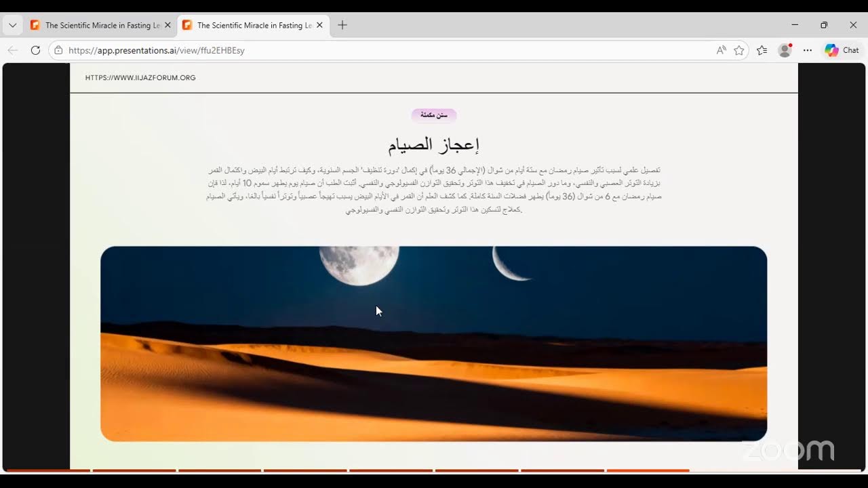Viewport: 868px width, 488px height.
Task: Click the HTTPS://WWW.IIJAZFORUM.ORG link
Action: 140,78
